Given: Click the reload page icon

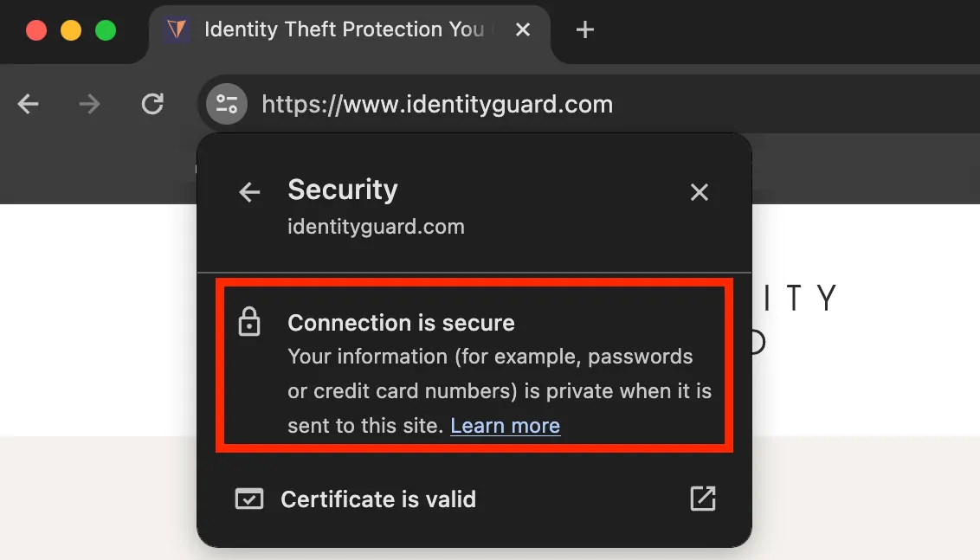Looking at the screenshot, I should tap(152, 104).
